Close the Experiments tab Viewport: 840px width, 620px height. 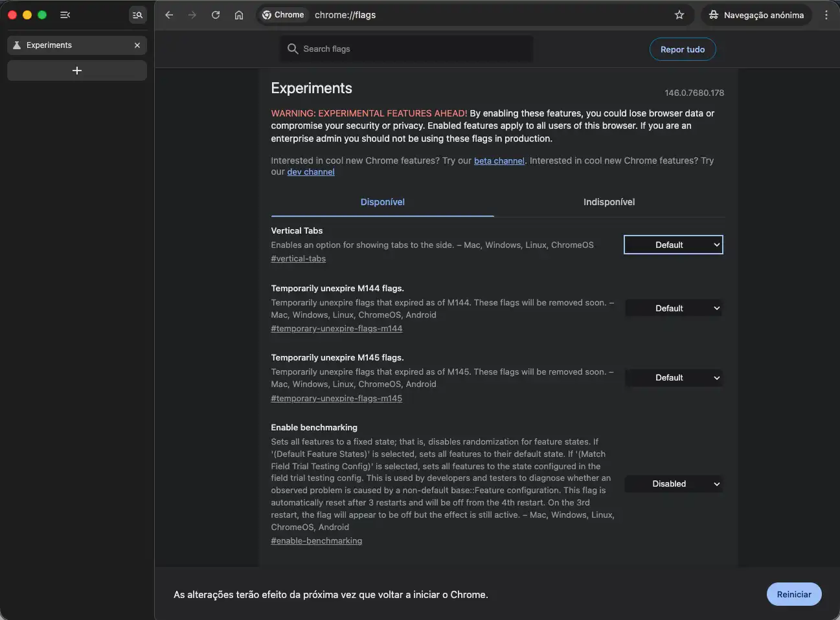click(137, 45)
